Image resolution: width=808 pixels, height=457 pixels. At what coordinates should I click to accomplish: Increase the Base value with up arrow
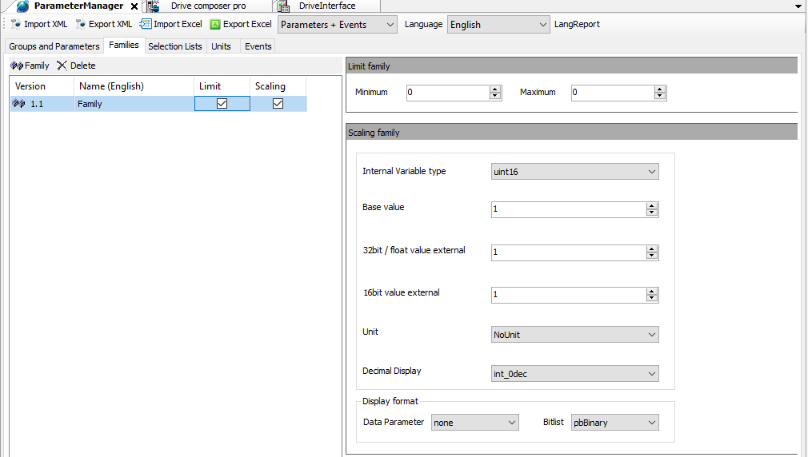click(x=652, y=206)
